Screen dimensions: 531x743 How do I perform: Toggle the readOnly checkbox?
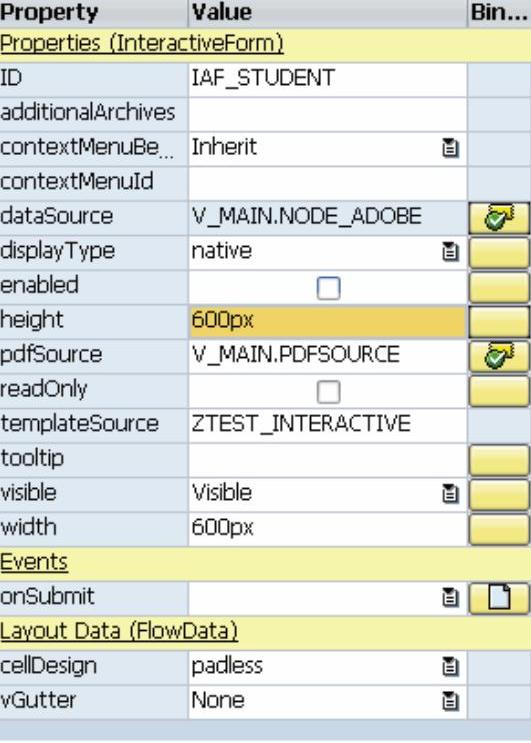coord(328,391)
